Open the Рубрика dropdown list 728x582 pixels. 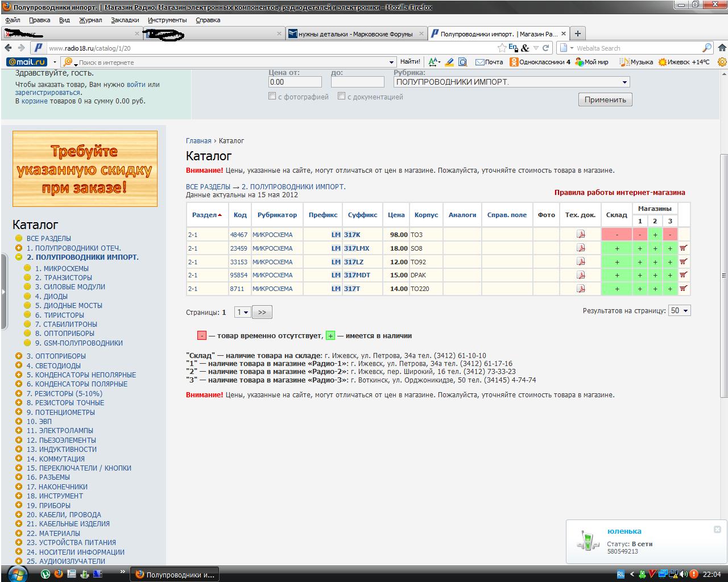click(624, 82)
